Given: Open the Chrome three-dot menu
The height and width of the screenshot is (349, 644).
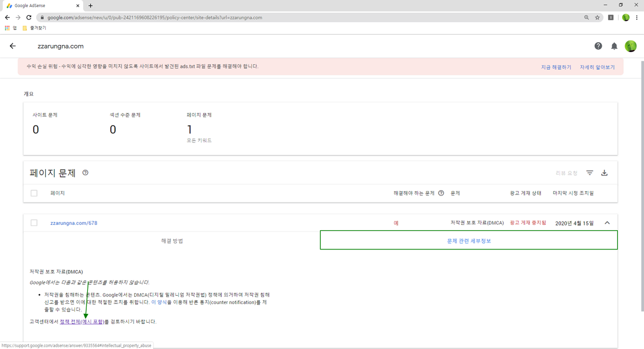Looking at the screenshot, I should pyautogui.click(x=636, y=18).
